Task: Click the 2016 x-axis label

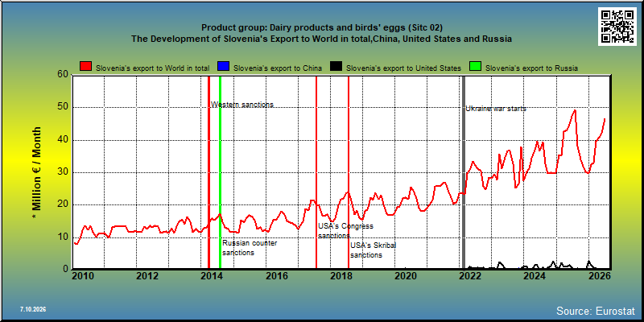Action: pos(276,276)
